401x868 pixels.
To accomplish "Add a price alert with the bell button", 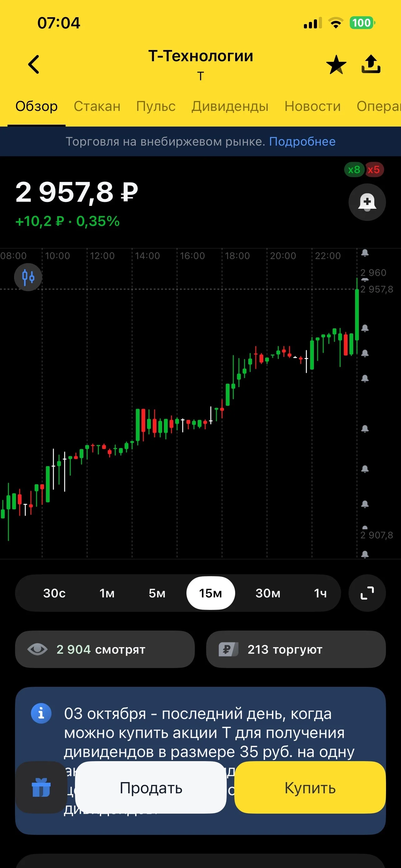I will [367, 202].
